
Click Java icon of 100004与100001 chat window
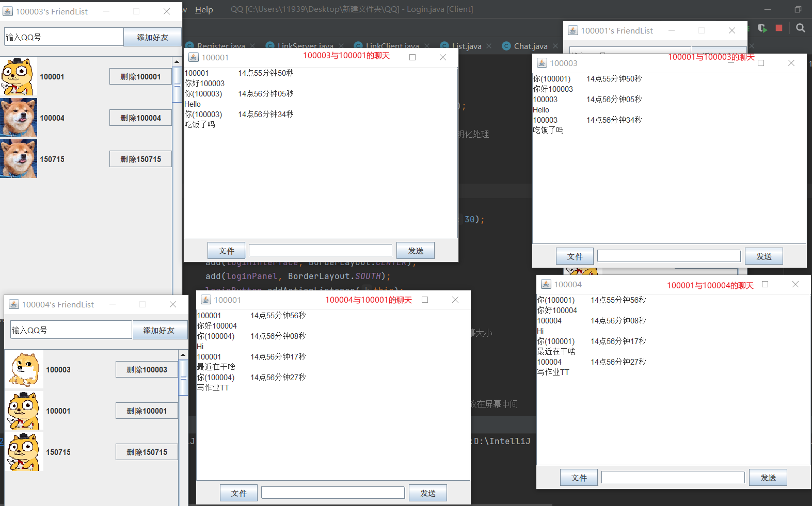tap(206, 300)
